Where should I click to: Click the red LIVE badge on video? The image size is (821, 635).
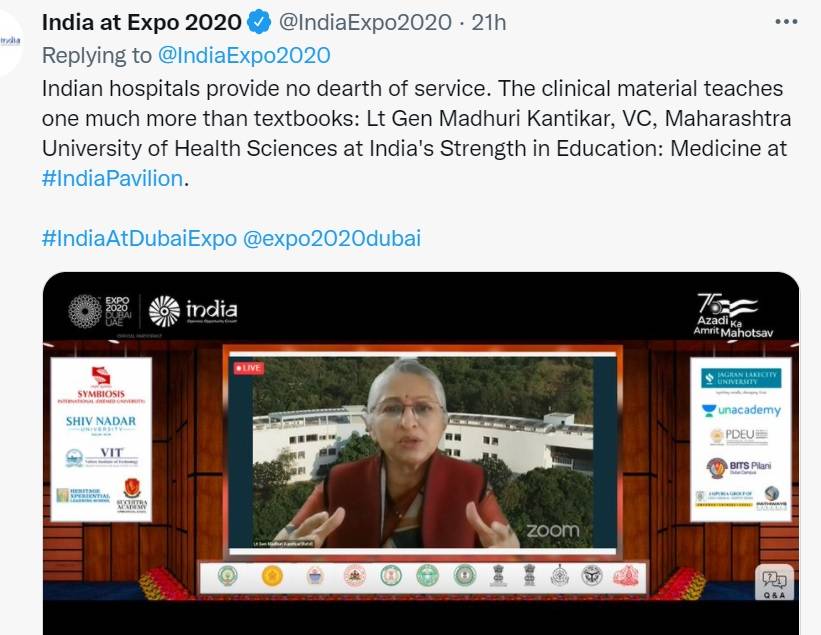249,368
